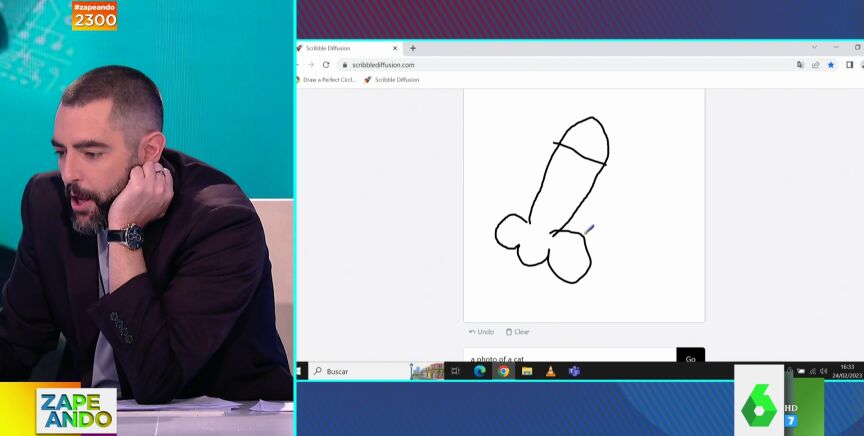Image resolution: width=864 pixels, height=436 pixels.
Task: Open the Scribble Diffusion bookmark
Action: pos(392,80)
